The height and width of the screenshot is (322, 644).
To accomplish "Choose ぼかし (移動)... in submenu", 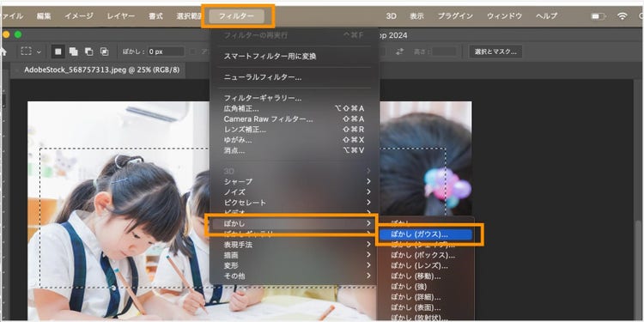I will [426, 276].
